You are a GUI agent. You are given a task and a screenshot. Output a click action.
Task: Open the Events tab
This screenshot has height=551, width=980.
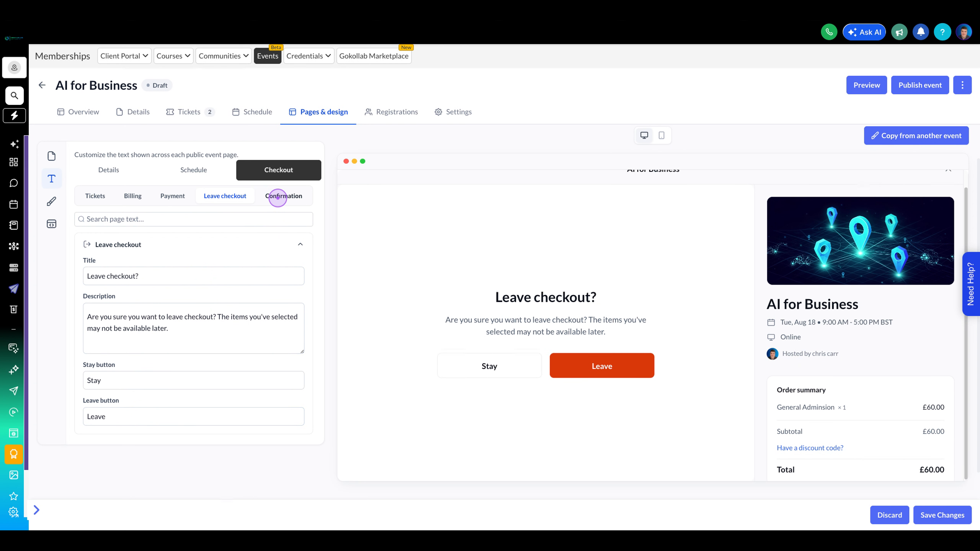(x=268, y=56)
